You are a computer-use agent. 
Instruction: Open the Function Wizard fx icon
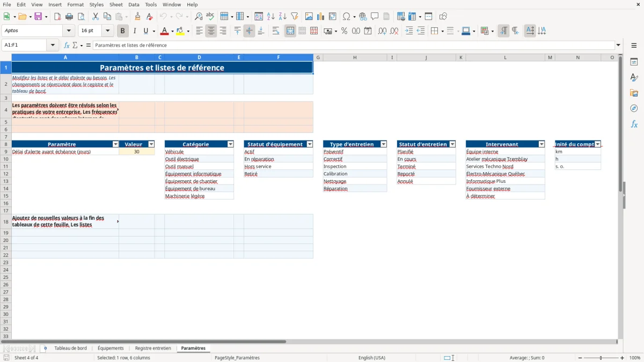pyautogui.click(x=67, y=45)
